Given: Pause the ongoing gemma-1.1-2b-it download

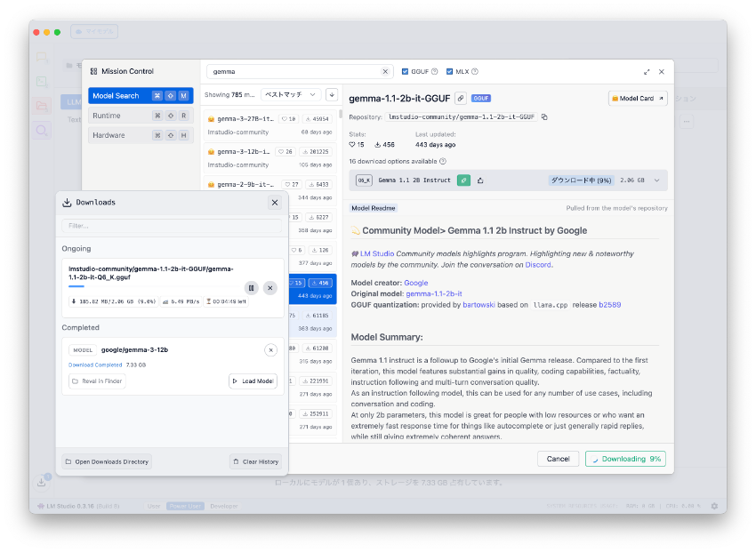Looking at the screenshot, I should 251,288.
